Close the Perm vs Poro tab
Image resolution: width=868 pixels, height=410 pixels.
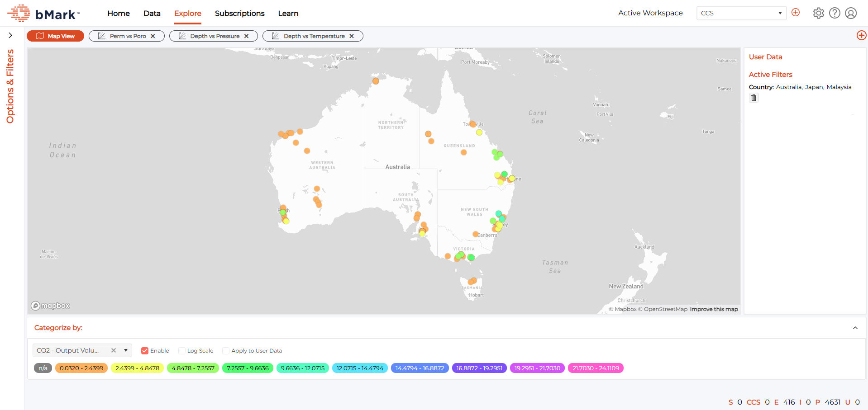(153, 36)
